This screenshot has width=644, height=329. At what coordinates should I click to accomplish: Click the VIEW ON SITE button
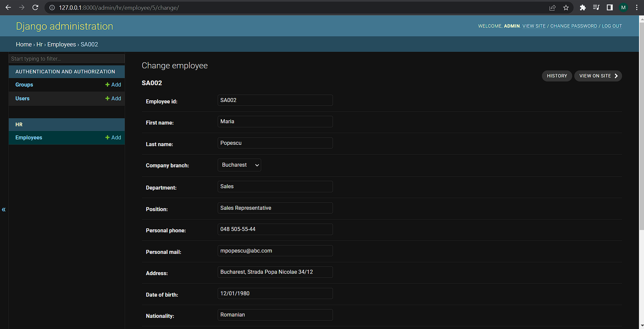597,76
